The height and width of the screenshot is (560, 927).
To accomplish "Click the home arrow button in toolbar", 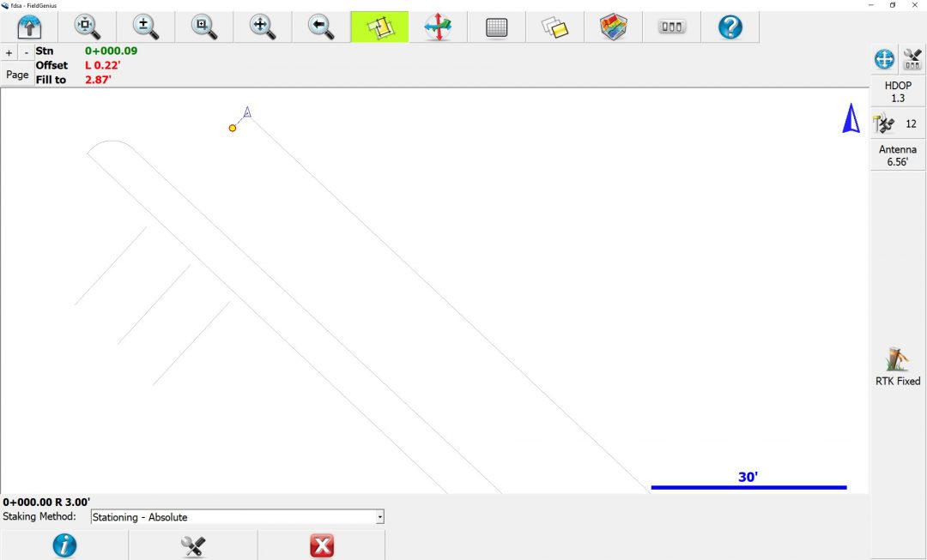I will point(29,27).
